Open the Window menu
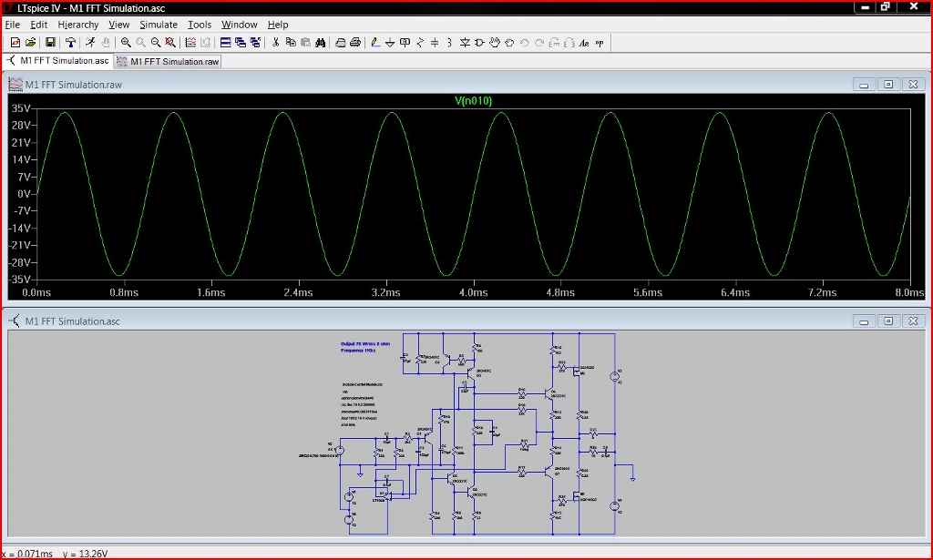The height and width of the screenshot is (560, 933). 240,25
